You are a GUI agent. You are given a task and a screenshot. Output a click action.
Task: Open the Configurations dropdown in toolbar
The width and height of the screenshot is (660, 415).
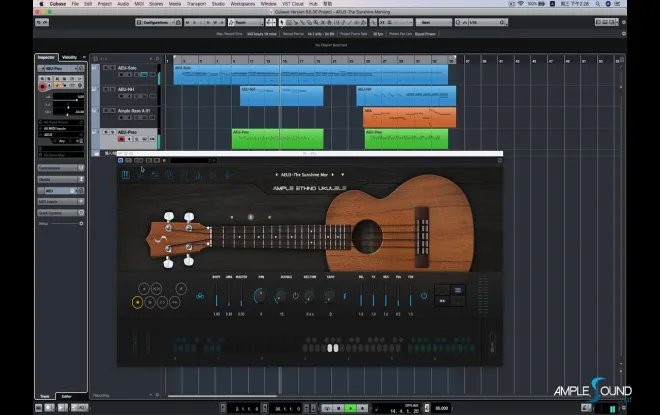pyautogui.click(x=155, y=22)
